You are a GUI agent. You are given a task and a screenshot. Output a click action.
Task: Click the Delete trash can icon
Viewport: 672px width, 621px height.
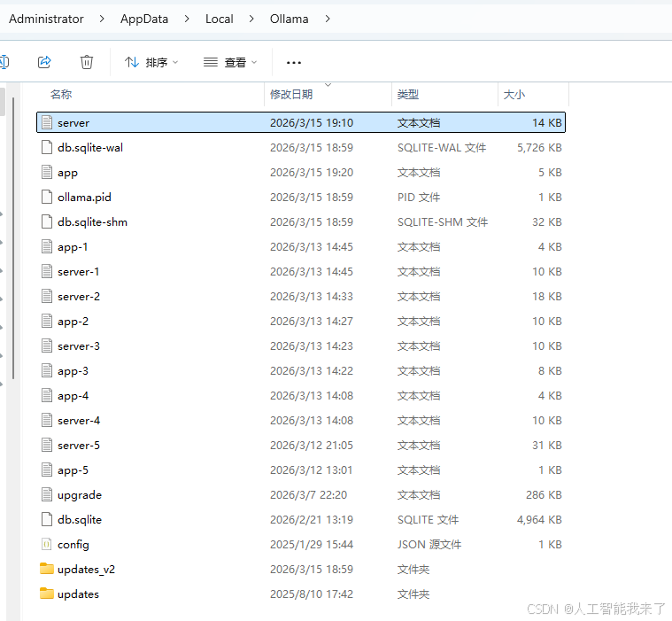(x=87, y=62)
